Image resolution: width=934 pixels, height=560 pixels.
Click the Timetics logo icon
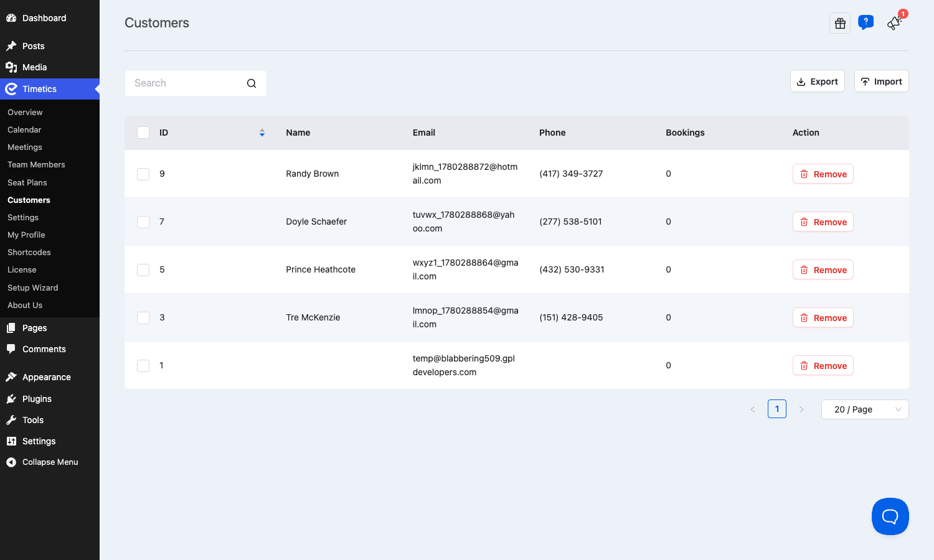[11, 89]
